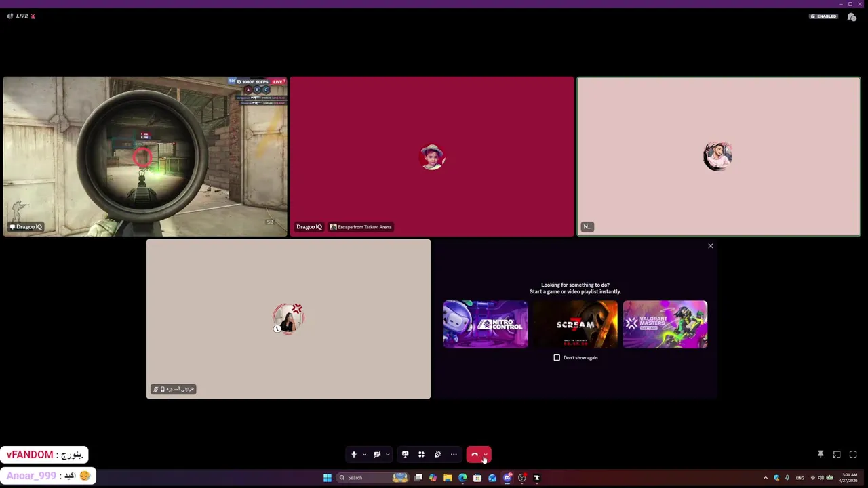Expand the disconnect options chevron

[x=486, y=455]
